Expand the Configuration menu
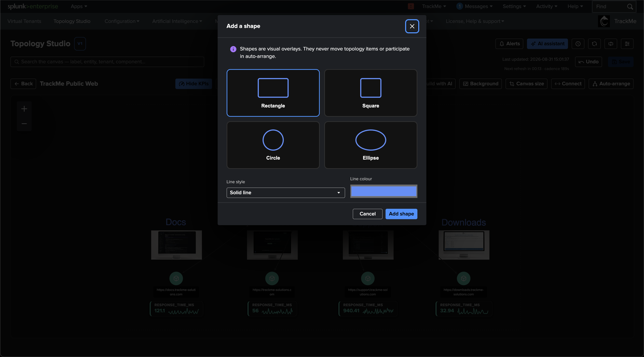644x357 pixels. (122, 21)
